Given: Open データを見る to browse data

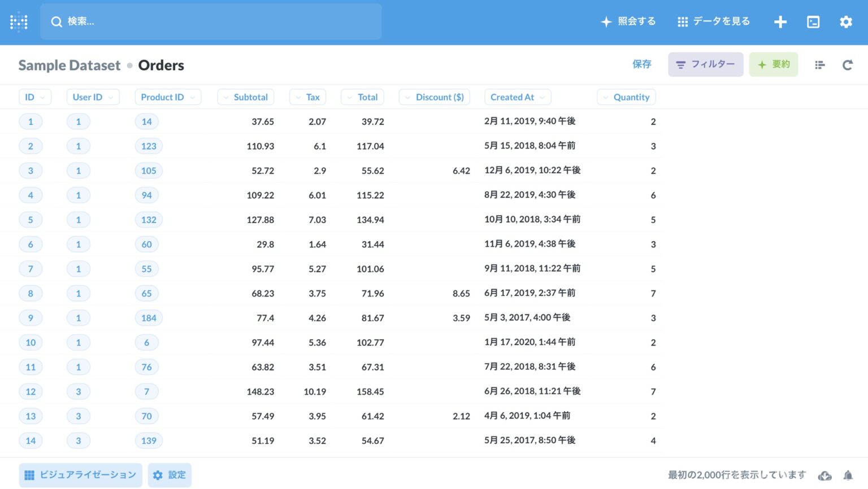Looking at the screenshot, I should (x=713, y=21).
